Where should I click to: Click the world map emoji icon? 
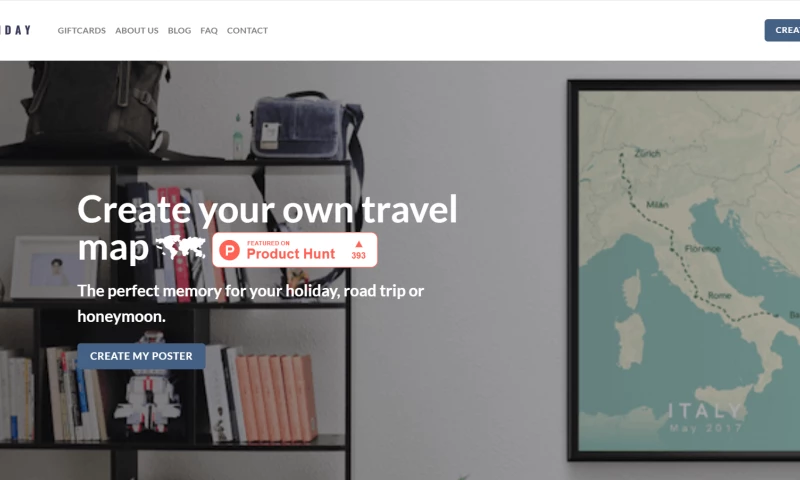pyautogui.click(x=180, y=248)
